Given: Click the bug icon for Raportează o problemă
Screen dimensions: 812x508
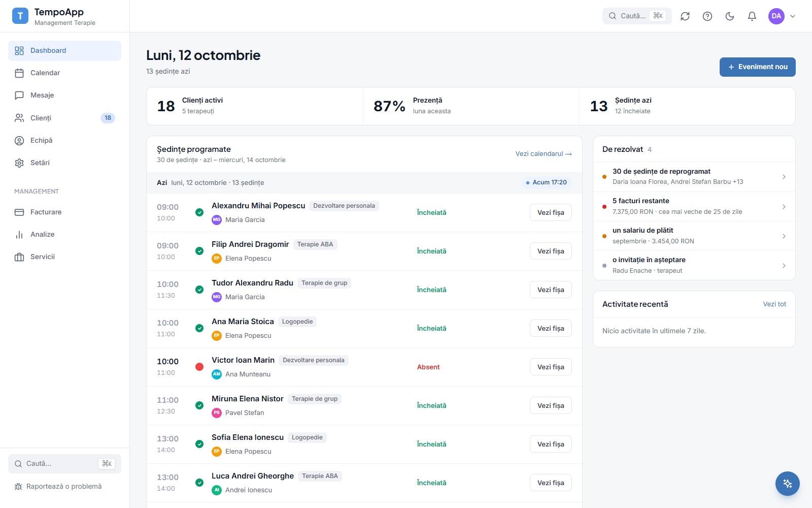Looking at the screenshot, I should [18, 487].
